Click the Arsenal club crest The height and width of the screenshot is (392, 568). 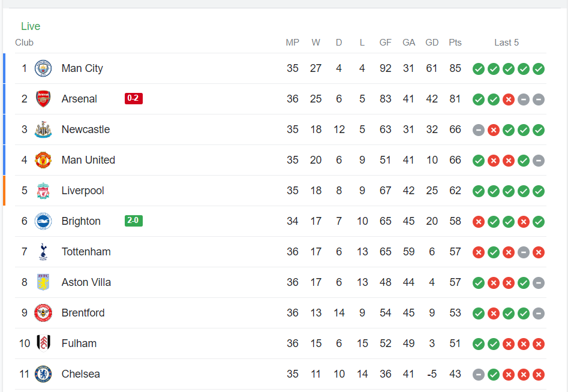click(x=43, y=99)
